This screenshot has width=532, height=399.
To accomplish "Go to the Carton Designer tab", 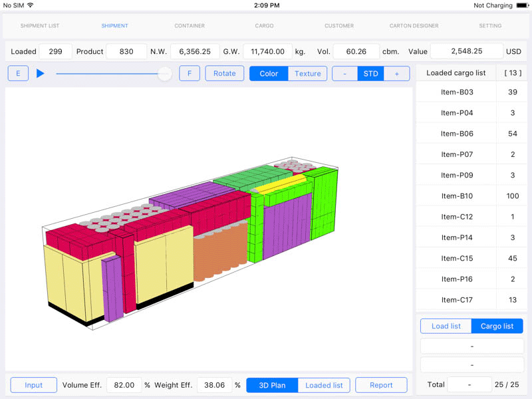I will [414, 26].
